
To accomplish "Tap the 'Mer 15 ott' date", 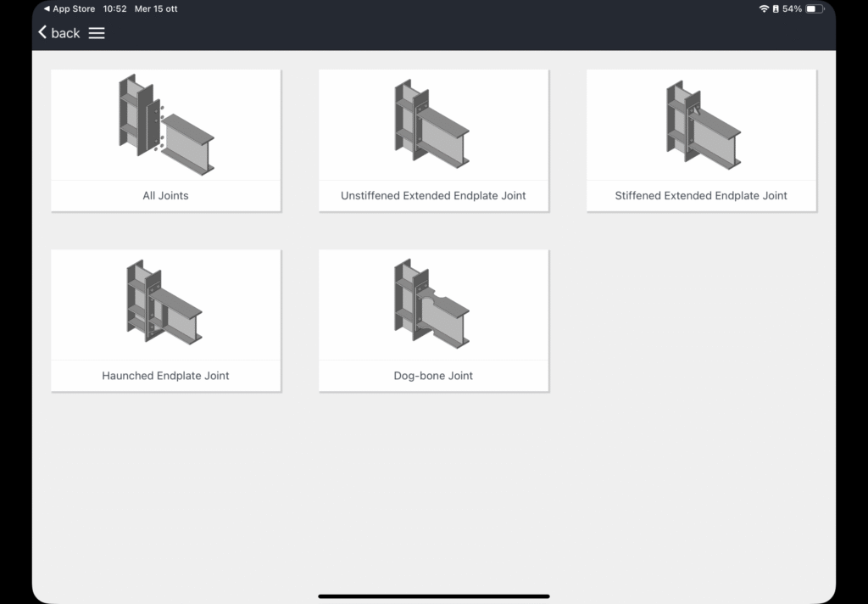I will (157, 8).
